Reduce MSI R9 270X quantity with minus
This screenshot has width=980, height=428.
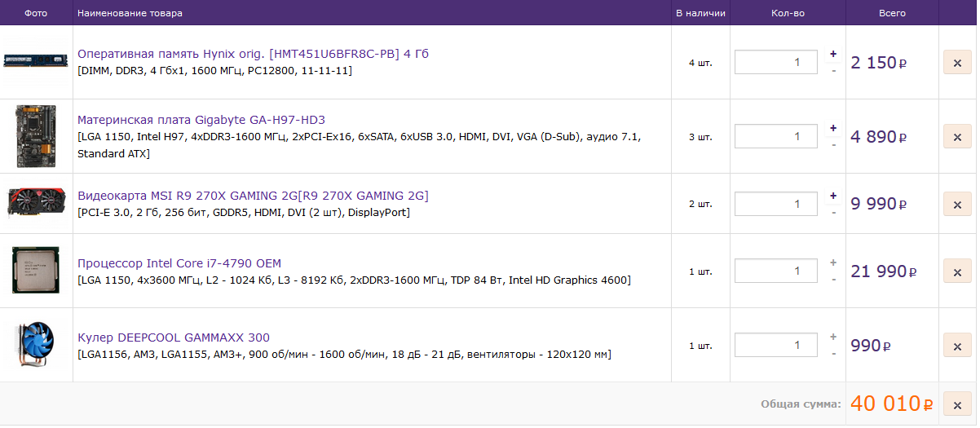(x=833, y=211)
